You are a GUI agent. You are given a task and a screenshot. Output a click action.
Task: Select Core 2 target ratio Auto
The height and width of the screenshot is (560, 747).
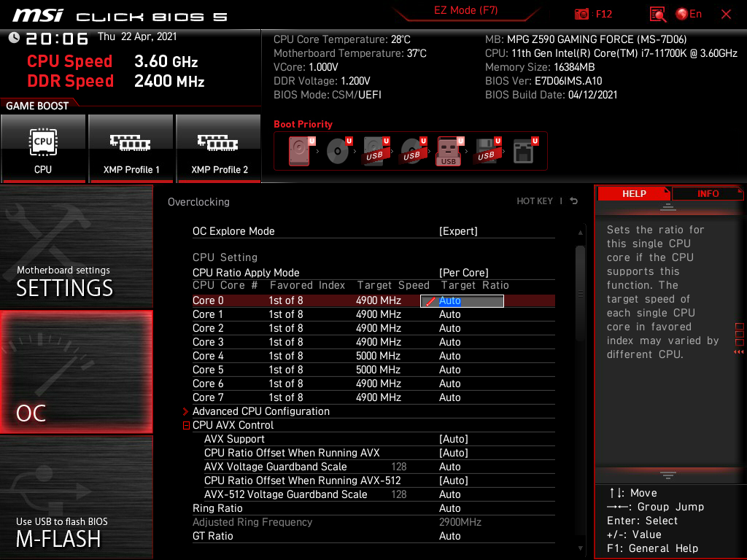(449, 328)
